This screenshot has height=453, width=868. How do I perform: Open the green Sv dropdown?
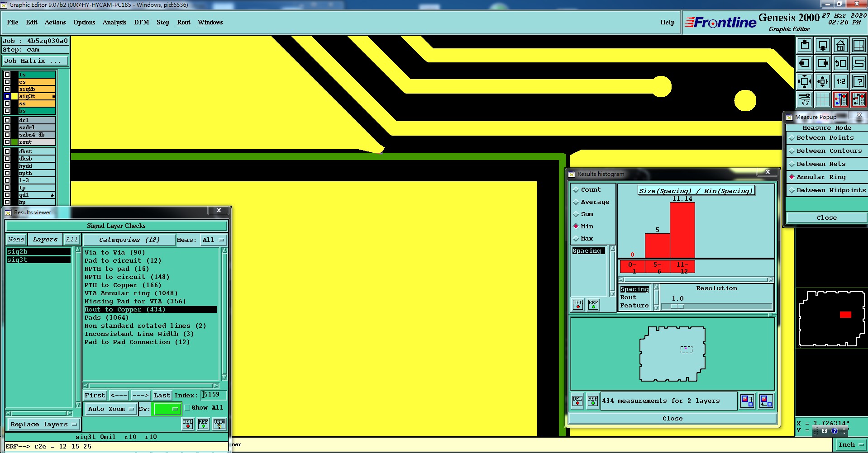[167, 409]
